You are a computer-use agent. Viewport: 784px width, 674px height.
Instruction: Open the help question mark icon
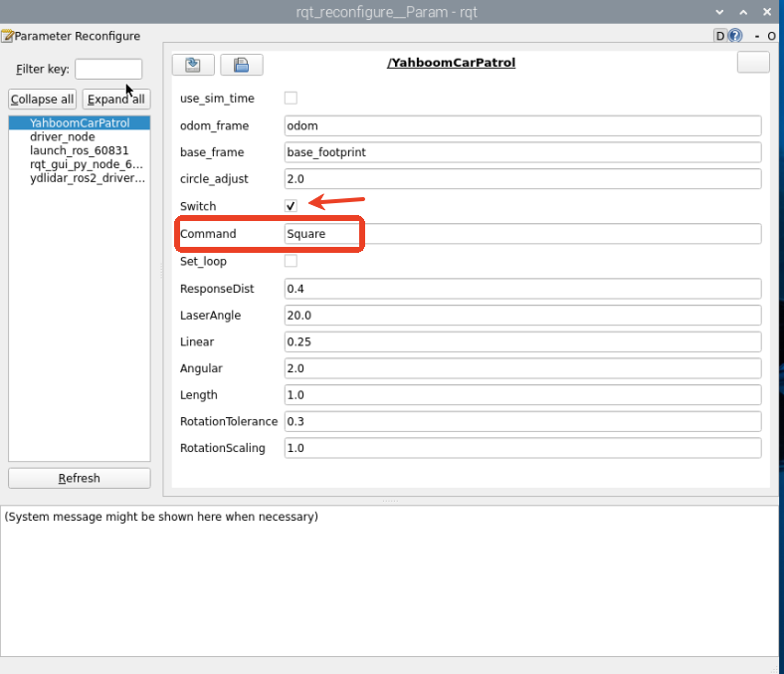point(735,36)
